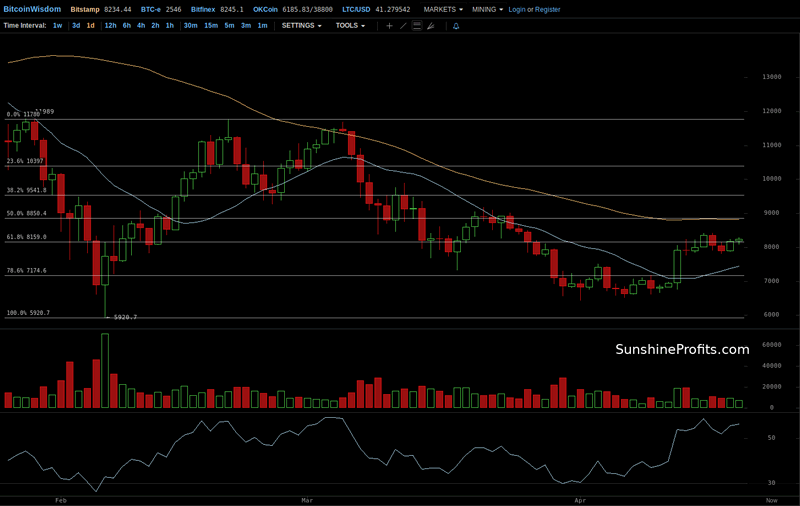
Task: Open the BitcoinWisdom home logo
Action: tap(32, 9)
